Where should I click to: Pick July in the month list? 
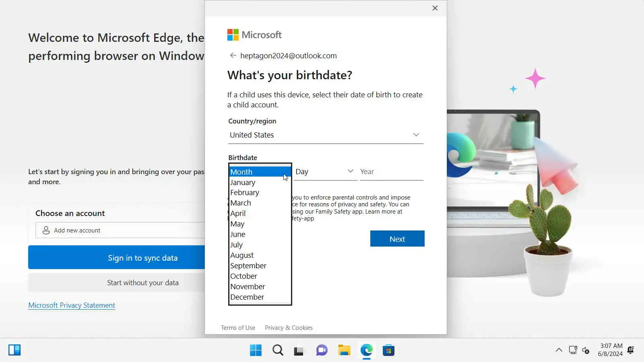point(260,245)
